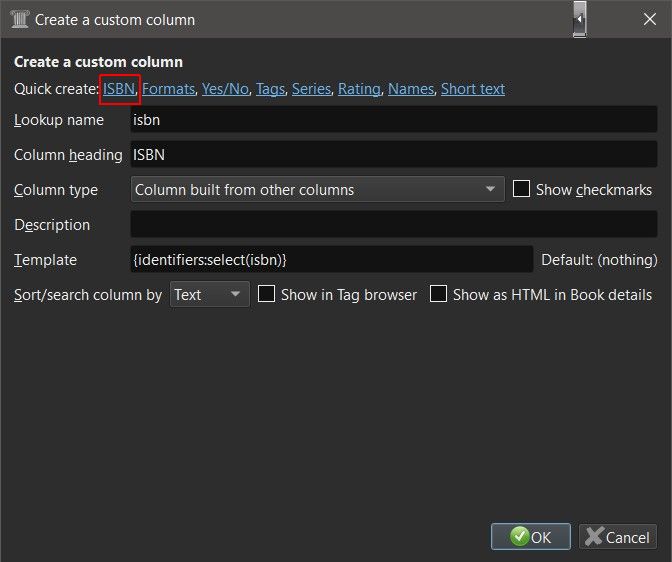Click the Default: (nothing) label

coord(599,260)
